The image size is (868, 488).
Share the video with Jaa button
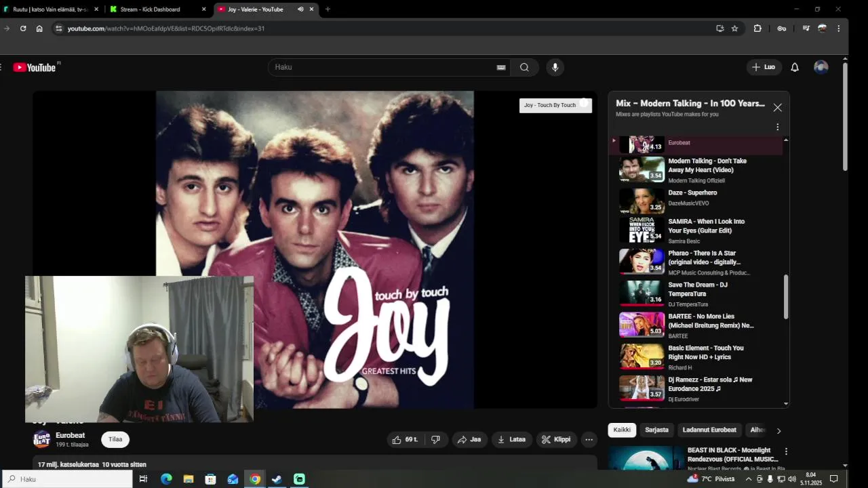[469, 440]
